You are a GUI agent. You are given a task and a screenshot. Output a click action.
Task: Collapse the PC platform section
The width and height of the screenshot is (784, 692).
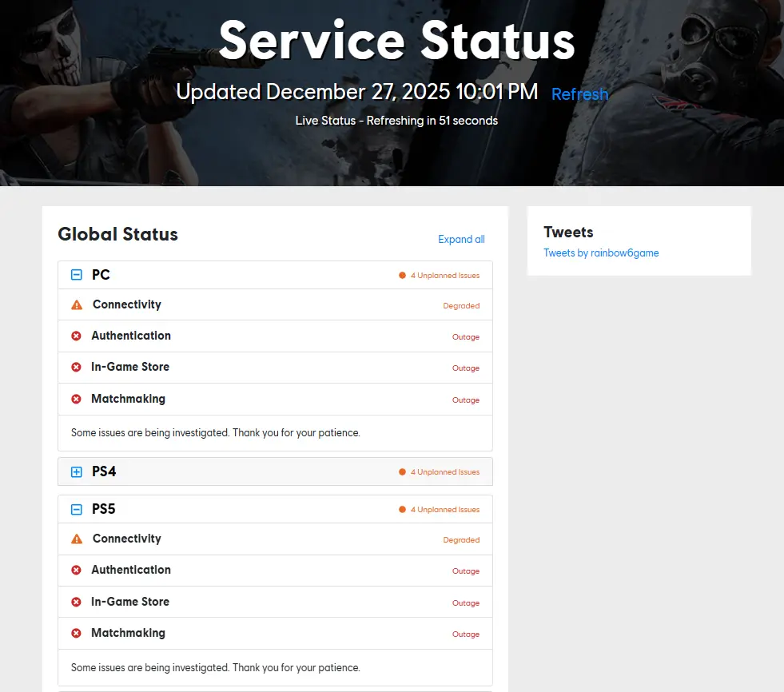click(77, 275)
